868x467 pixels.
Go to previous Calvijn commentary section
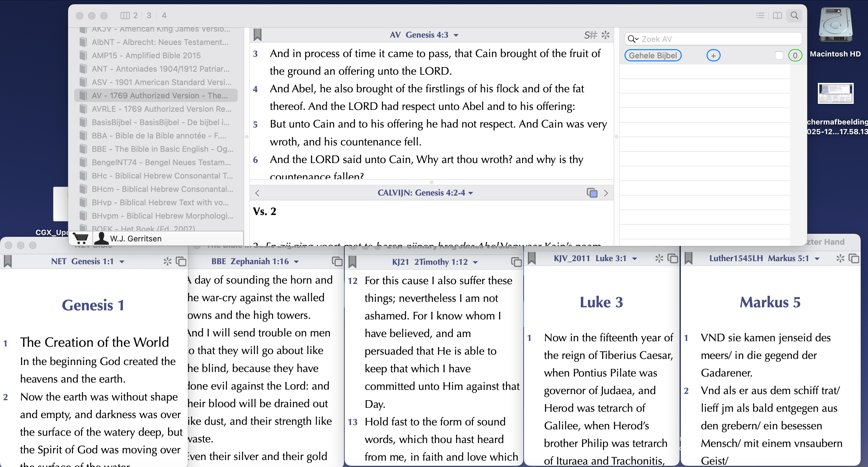(x=257, y=193)
